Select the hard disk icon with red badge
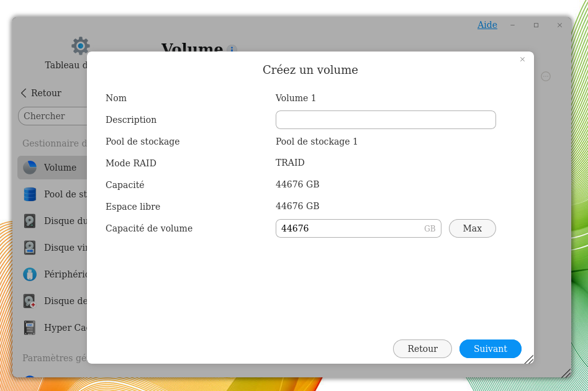The image size is (588, 391). point(30,301)
